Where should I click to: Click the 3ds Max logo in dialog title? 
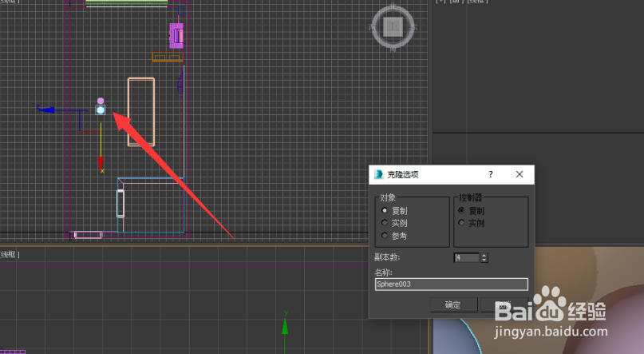(379, 174)
